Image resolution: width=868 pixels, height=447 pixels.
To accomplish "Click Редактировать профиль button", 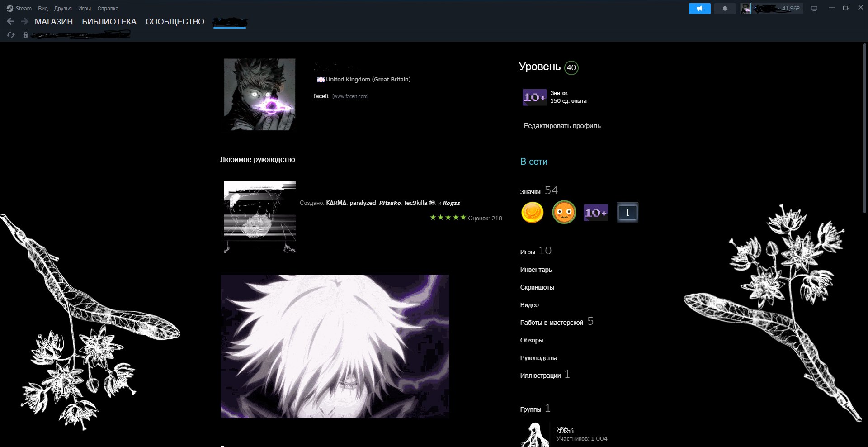I will (x=562, y=126).
